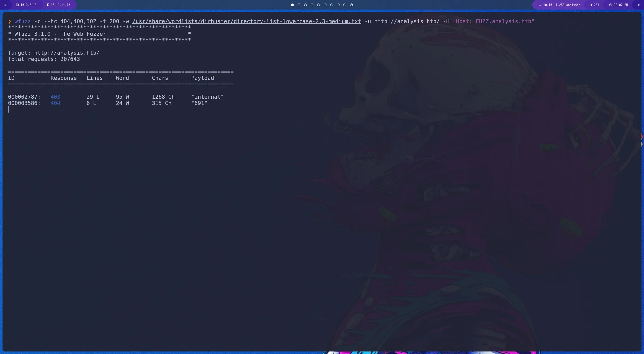Click the speaker icon showing 25% volume

click(x=591, y=5)
